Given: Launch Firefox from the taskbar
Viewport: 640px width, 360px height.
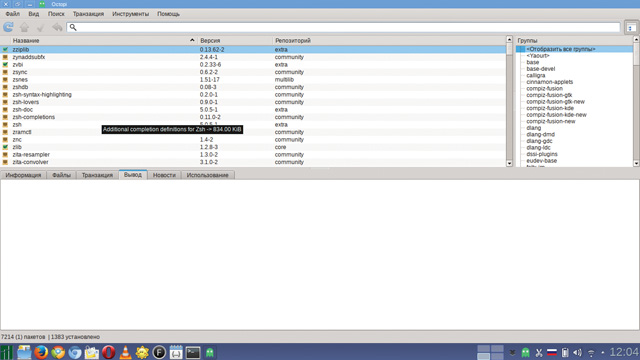Looking at the screenshot, I should [41, 352].
